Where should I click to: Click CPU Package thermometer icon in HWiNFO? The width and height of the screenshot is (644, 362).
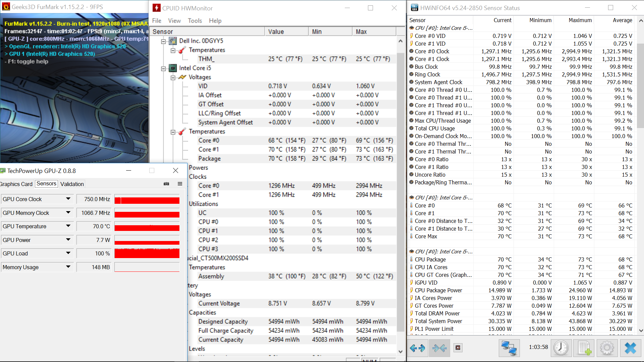point(412,259)
